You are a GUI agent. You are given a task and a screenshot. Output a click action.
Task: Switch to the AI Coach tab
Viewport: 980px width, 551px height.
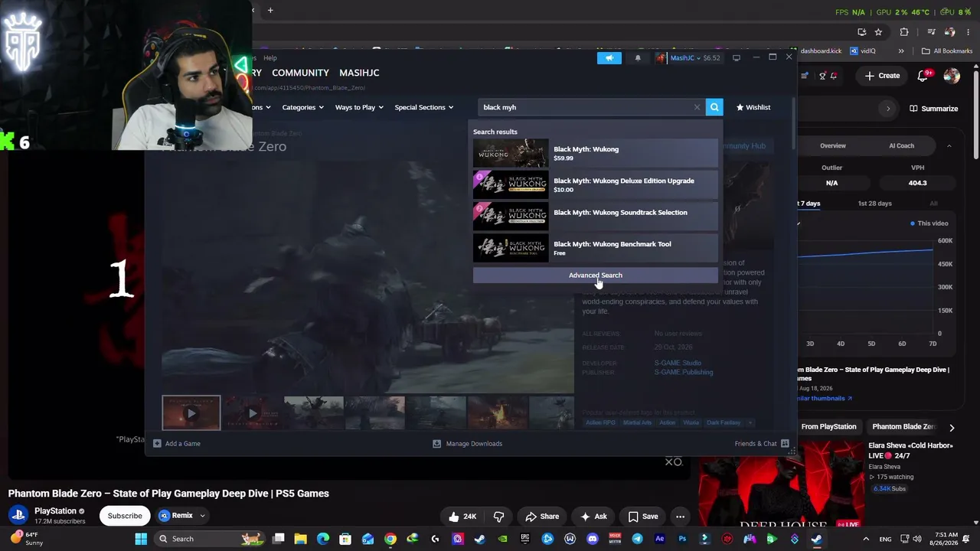pyautogui.click(x=901, y=145)
